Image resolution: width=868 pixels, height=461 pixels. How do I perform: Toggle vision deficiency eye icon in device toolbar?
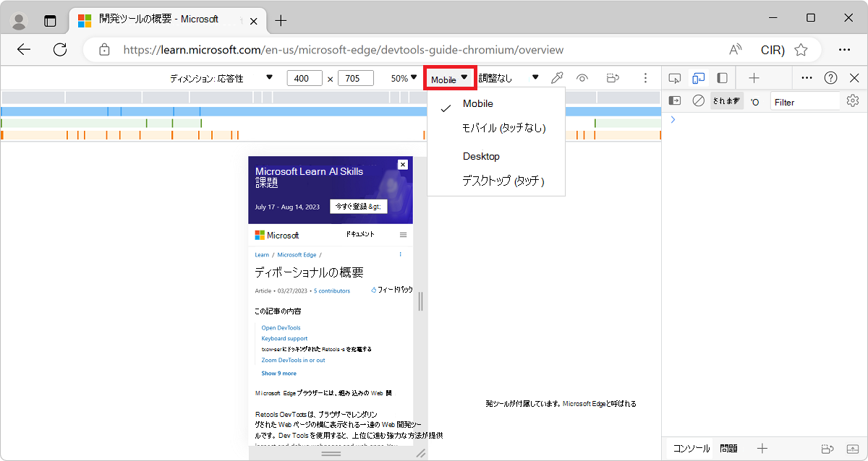[x=582, y=78]
